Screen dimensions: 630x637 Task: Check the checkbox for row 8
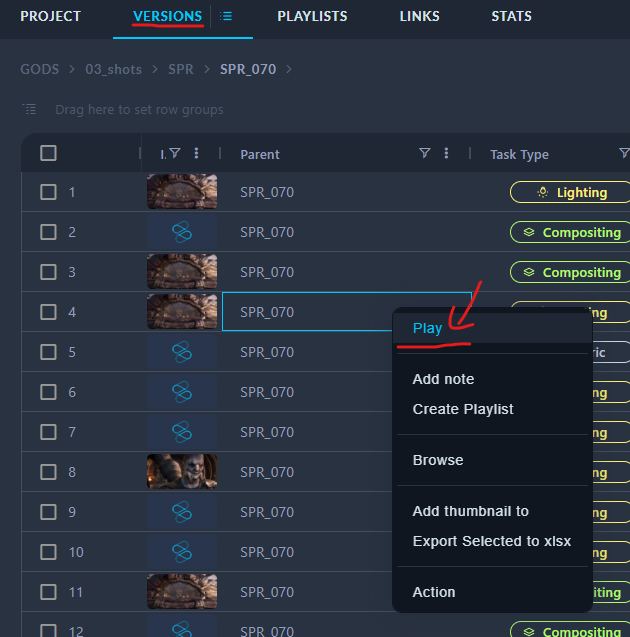pyautogui.click(x=48, y=472)
